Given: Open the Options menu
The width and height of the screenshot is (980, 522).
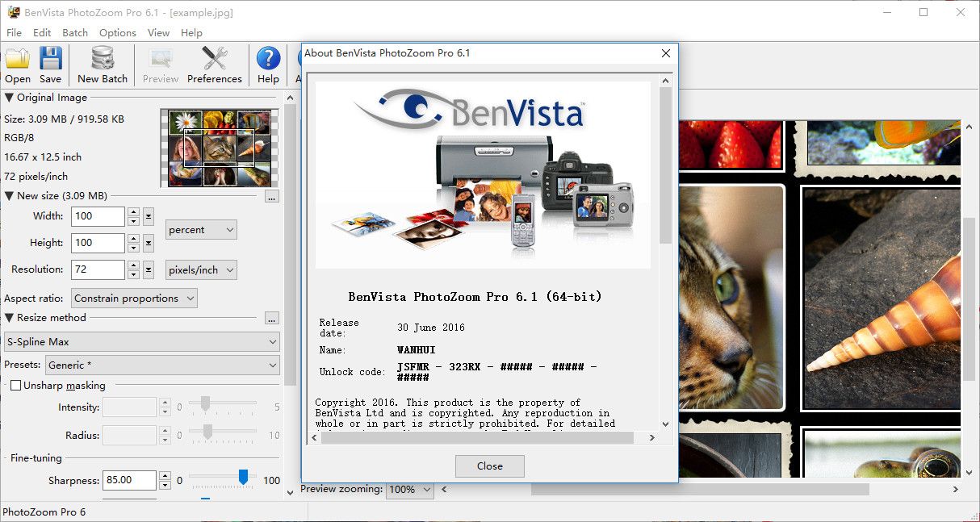Looking at the screenshot, I should pos(118,33).
